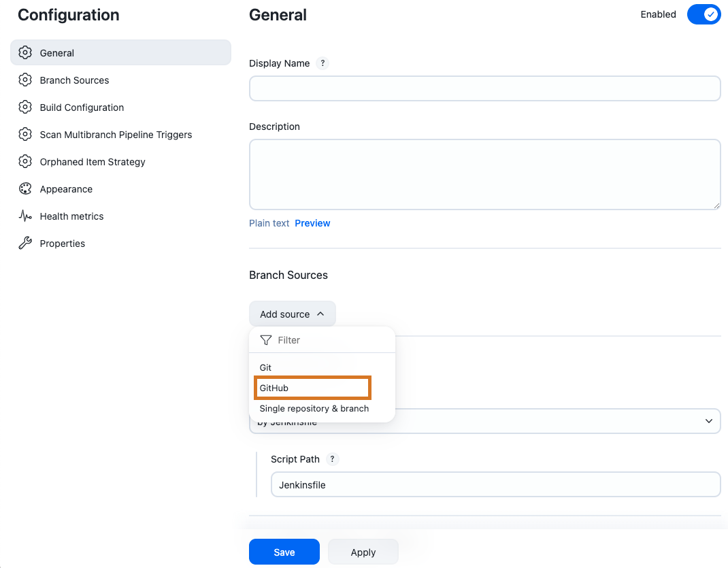
Task: Click Apply to store changes
Action: pyautogui.click(x=363, y=552)
